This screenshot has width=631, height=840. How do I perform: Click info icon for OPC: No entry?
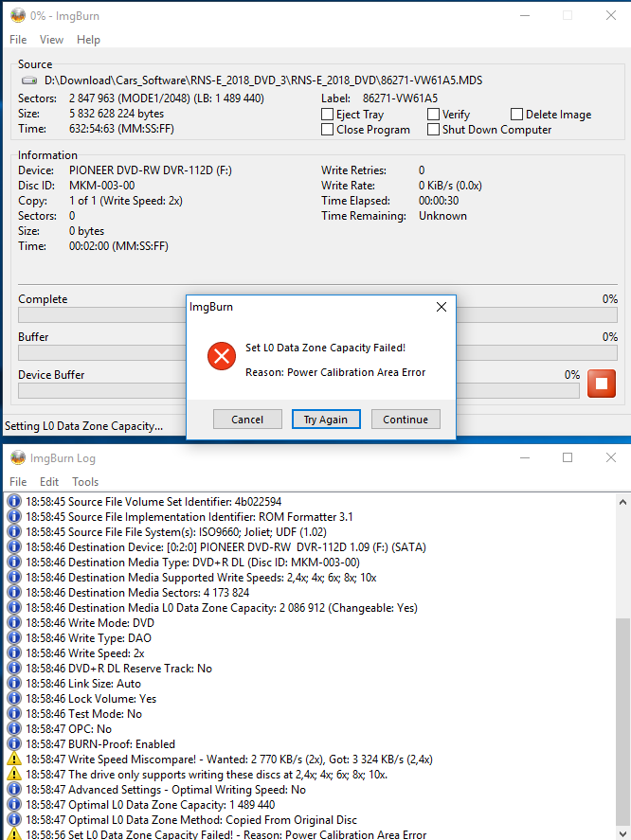14,728
